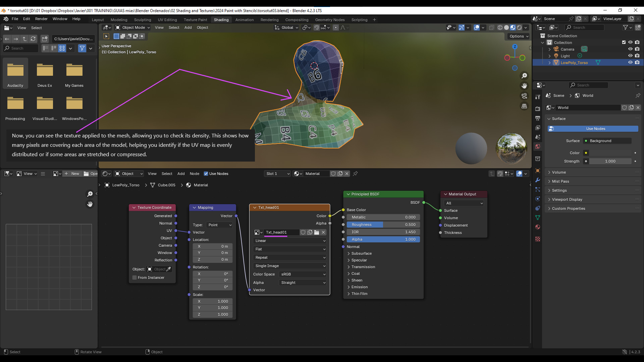Image resolution: width=644 pixels, height=362 pixels.
Task: Toggle camera view in the 3D viewport
Action: 524,96
